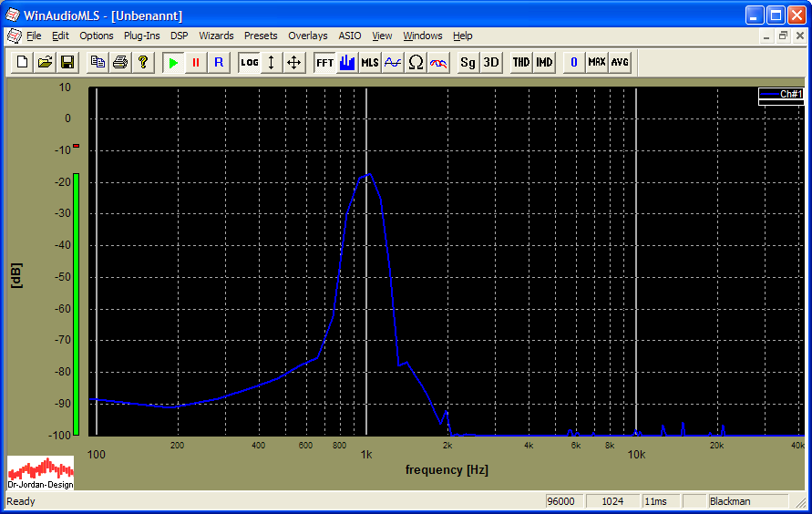Open the Wizards menu
Image resolution: width=812 pixels, height=514 pixels.
point(216,36)
